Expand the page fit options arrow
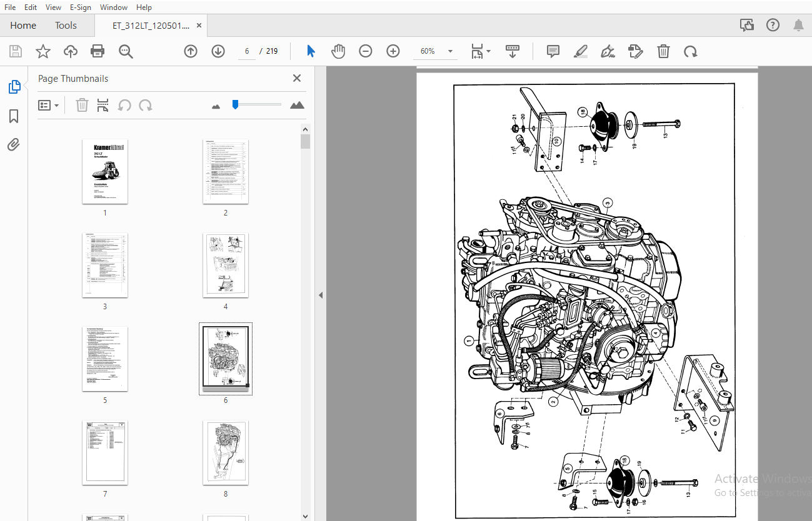This screenshot has height=521, width=812. [x=489, y=51]
